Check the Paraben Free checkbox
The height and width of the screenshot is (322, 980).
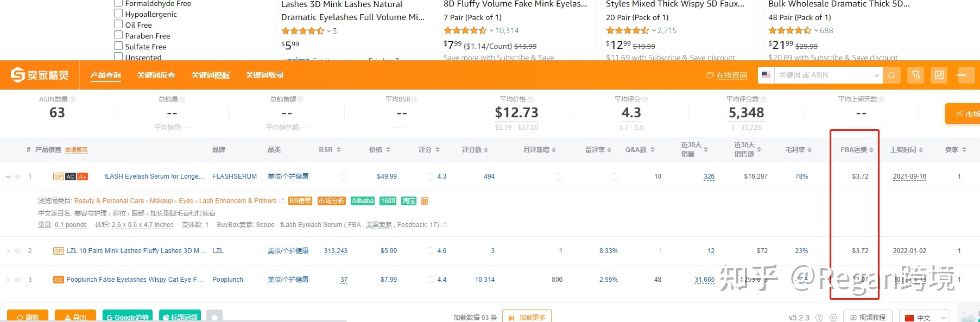118,35
